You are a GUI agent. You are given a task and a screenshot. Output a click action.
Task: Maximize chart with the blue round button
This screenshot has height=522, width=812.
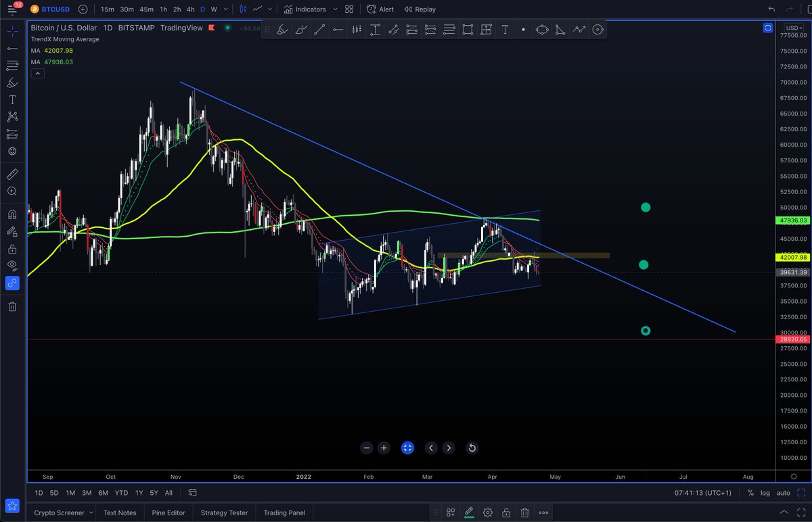point(407,448)
